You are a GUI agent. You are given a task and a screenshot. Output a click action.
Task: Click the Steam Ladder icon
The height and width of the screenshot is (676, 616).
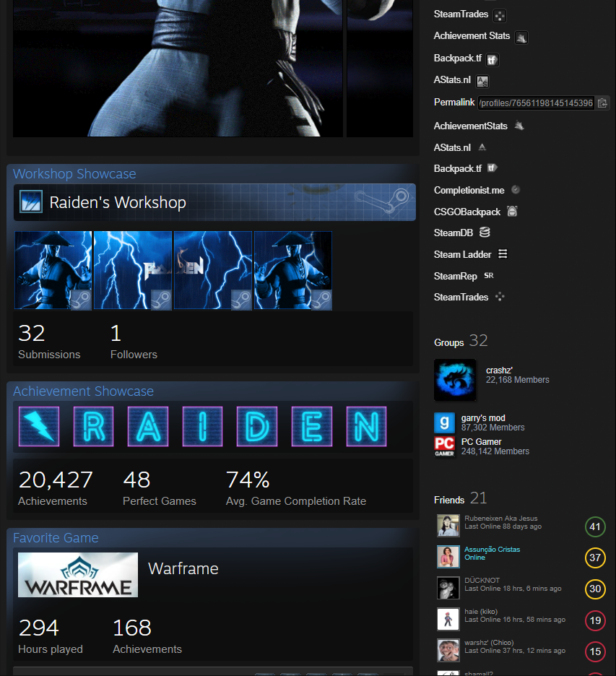[503, 254]
